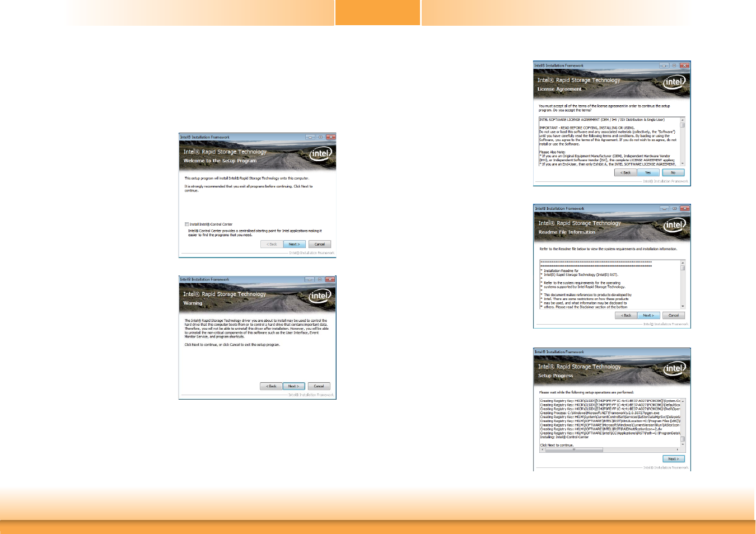
Task: Click Cancel in the Readme File Information dialog
Action: [x=674, y=315]
